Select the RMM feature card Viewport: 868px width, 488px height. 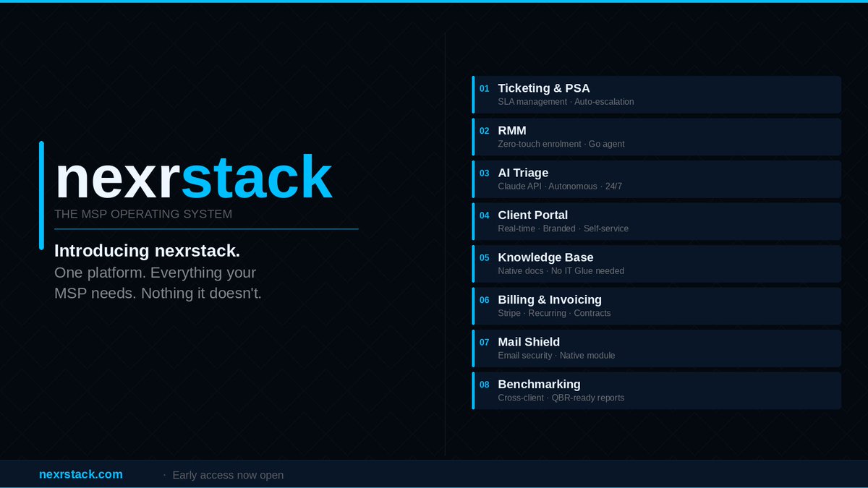pyautogui.click(x=657, y=137)
